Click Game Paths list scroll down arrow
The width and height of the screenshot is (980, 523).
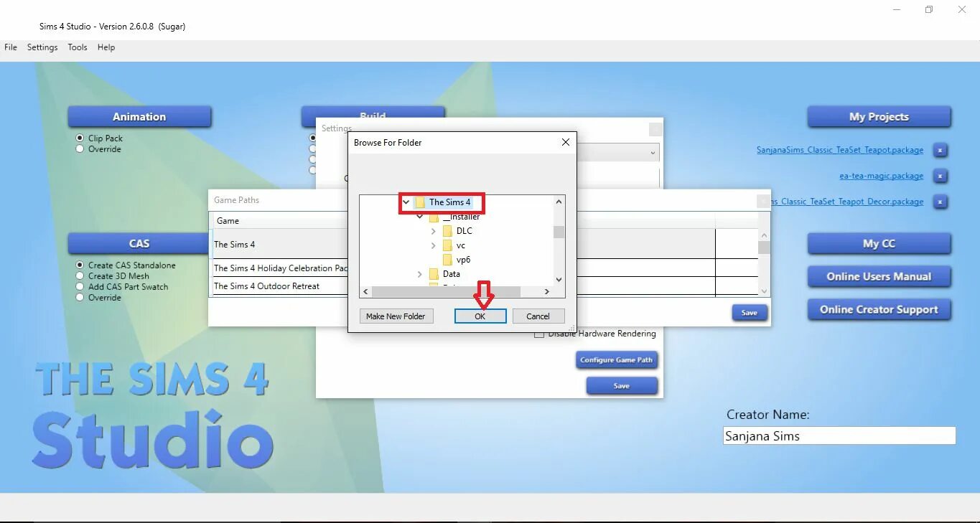tap(764, 291)
